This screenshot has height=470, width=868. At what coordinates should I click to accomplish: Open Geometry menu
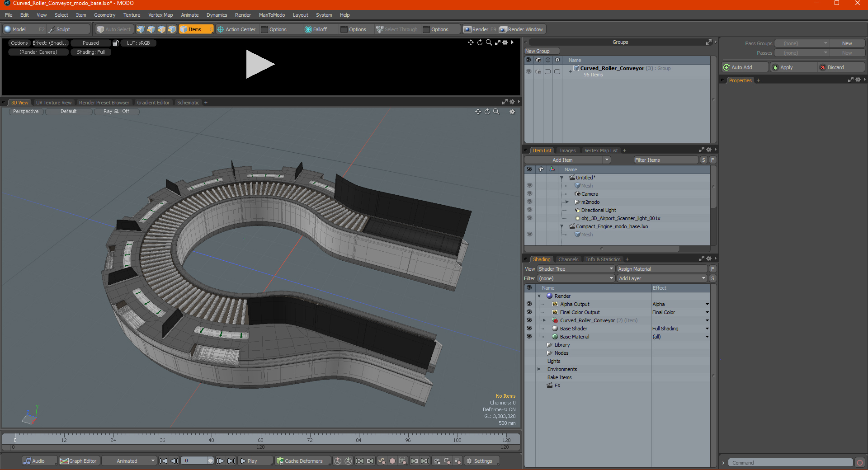[x=104, y=15]
